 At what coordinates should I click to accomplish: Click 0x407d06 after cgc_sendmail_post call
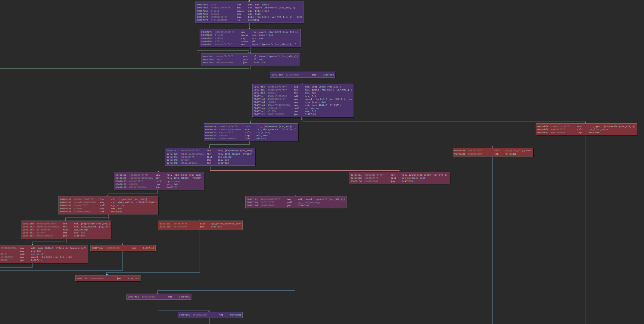click(x=407, y=181)
